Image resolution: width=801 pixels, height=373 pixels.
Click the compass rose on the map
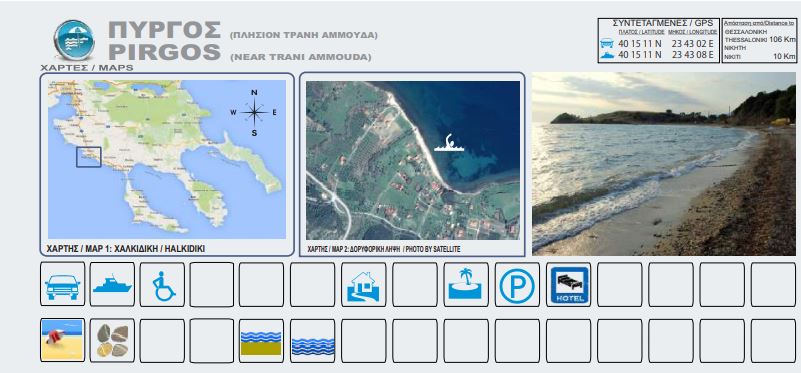pos(254,112)
